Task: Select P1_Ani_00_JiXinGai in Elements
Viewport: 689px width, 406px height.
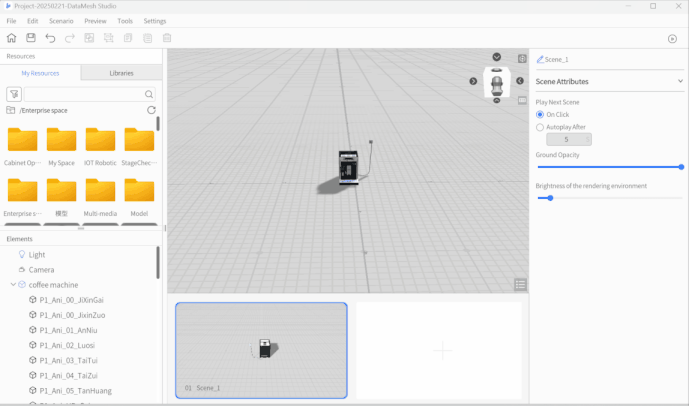Action: click(x=71, y=300)
